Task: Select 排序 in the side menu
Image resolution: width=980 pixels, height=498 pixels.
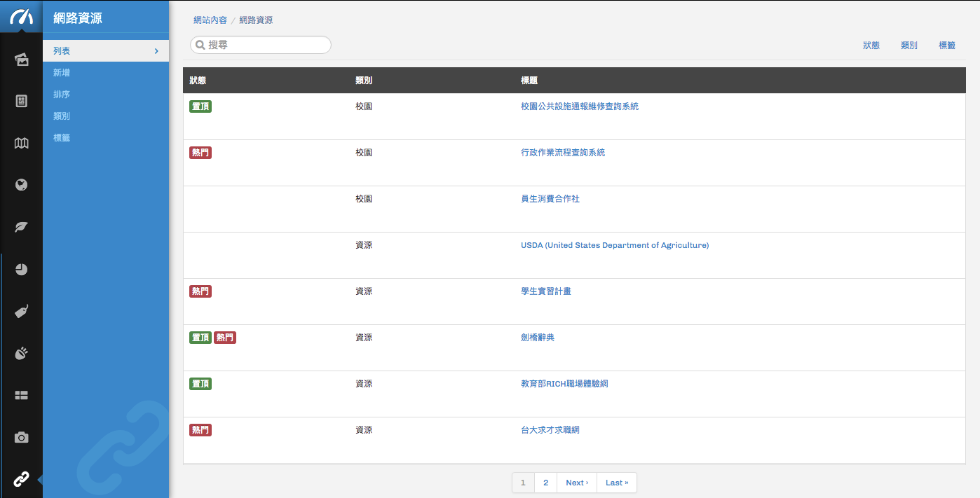Action: point(62,95)
